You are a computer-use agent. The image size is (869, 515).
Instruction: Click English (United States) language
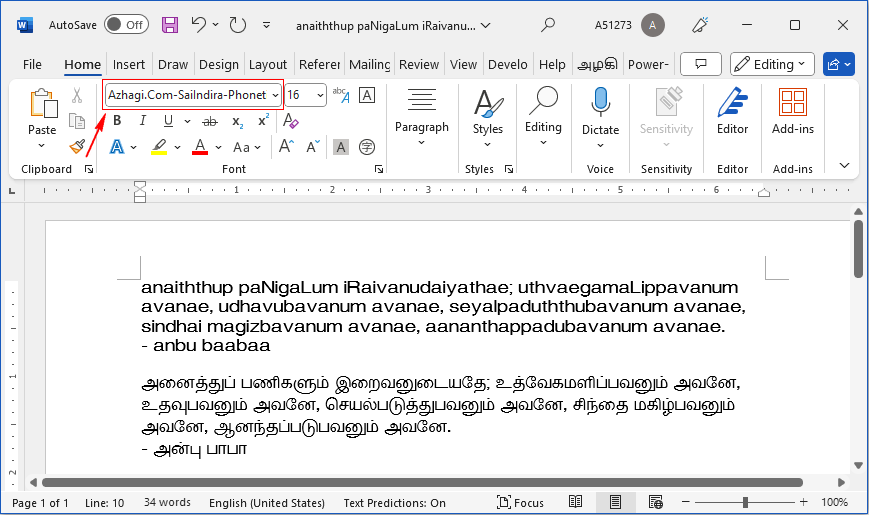coord(267,502)
